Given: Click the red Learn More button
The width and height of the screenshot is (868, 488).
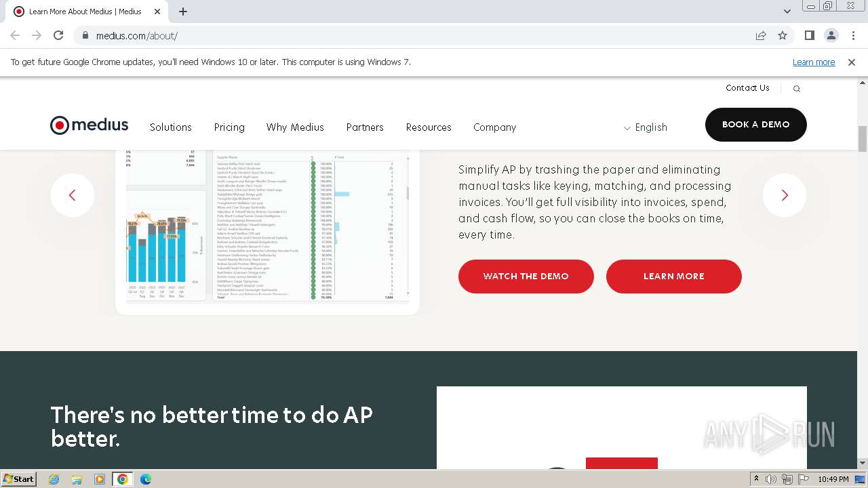Looking at the screenshot, I should click(x=674, y=277).
